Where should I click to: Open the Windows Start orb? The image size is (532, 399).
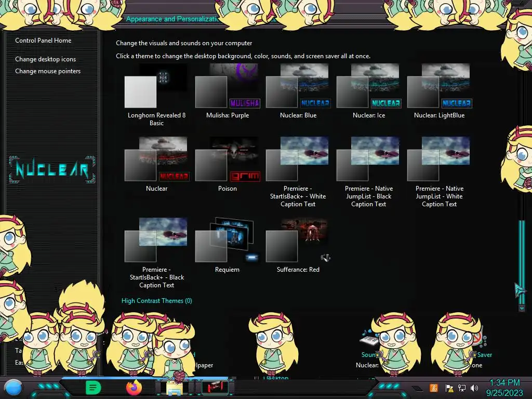pyautogui.click(x=13, y=388)
